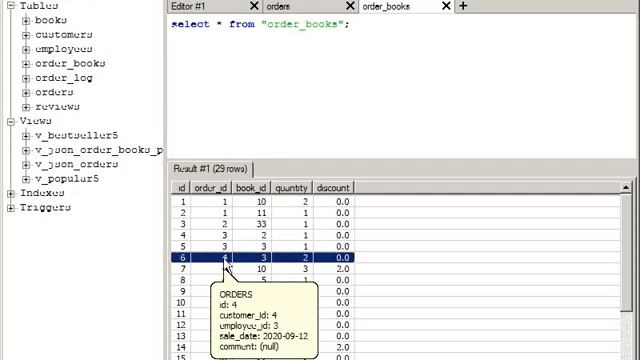
Task: Sort by the book_id column header
Action: (x=251, y=188)
